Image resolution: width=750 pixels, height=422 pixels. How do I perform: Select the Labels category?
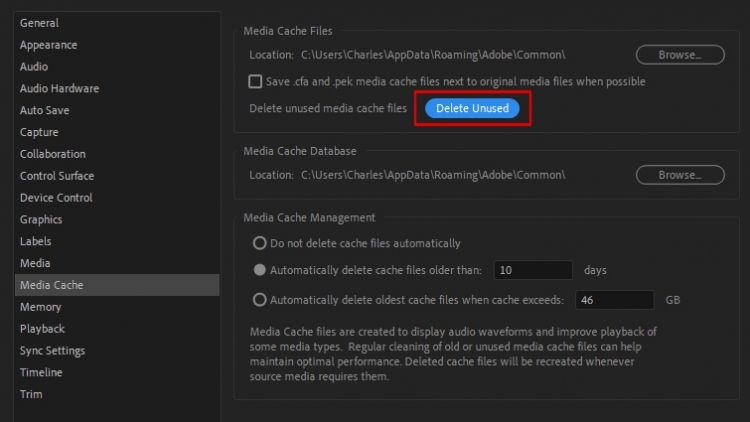click(x=36, y=241)
